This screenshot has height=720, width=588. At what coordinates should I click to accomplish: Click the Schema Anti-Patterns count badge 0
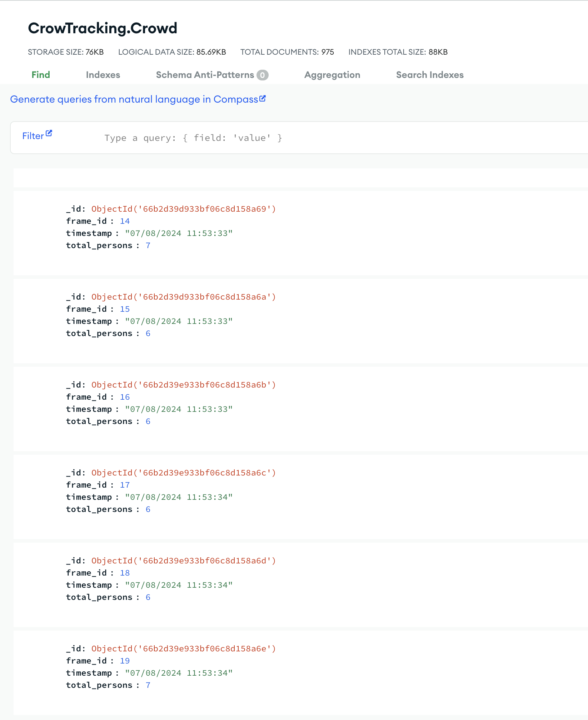coord(262,75)
